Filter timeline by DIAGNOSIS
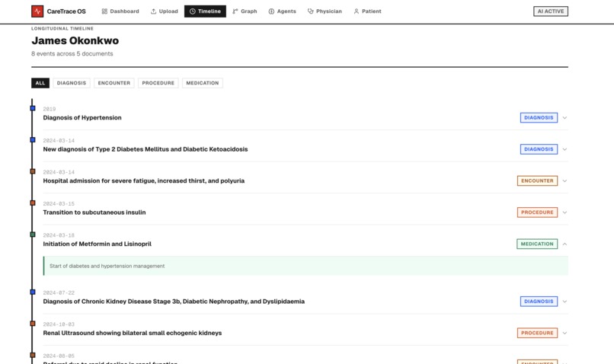The image size is (614, 364). 72,83
